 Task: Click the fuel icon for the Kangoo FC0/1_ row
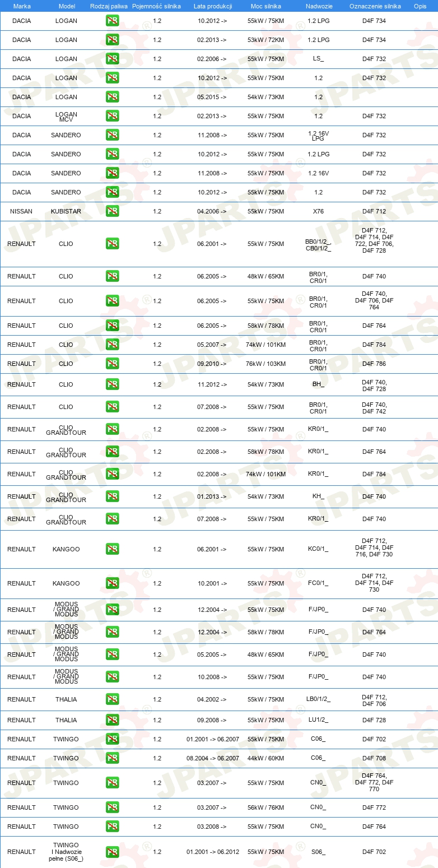112,583
